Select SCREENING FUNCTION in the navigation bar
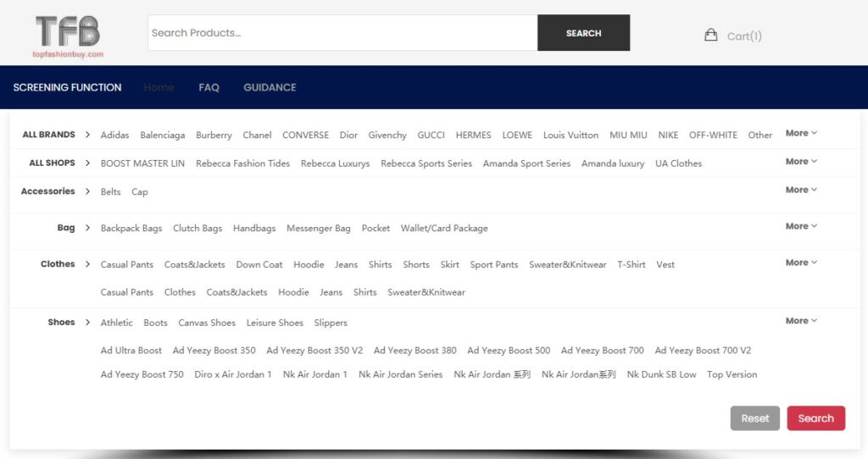Image resolution: width=868 pixels, height=459 pixels. pyautogui.click(x=67, y=87)
